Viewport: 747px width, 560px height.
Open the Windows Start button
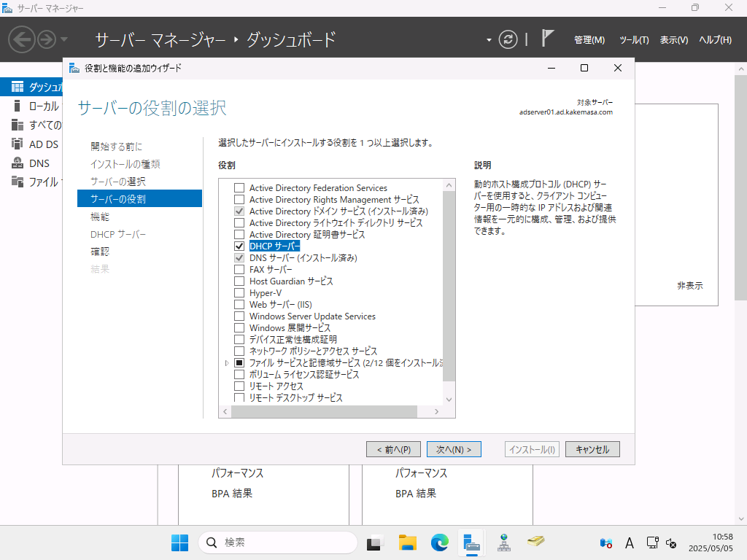click(179, 542)
